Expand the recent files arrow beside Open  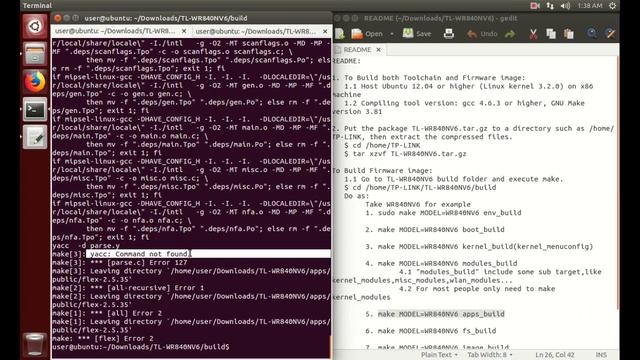coord(392,34)
